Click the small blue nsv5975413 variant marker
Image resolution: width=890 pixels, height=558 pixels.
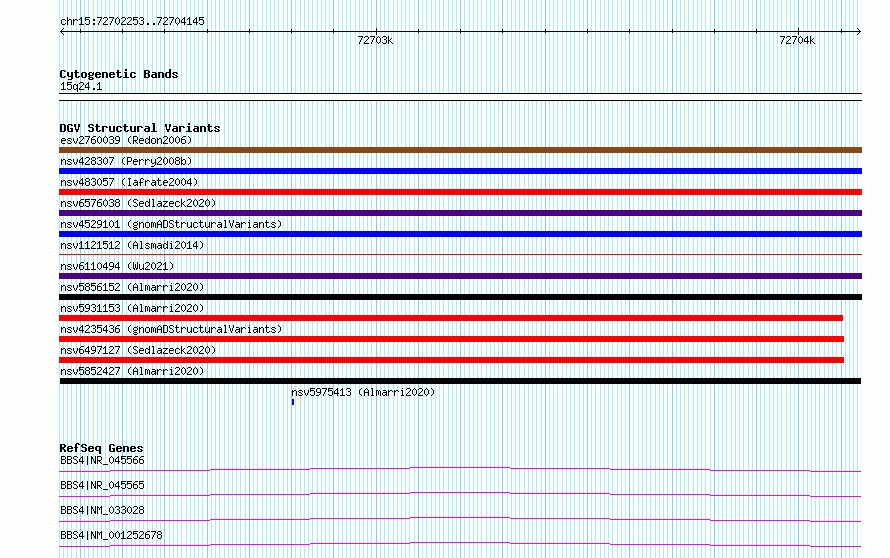click(x=293, y=402)
